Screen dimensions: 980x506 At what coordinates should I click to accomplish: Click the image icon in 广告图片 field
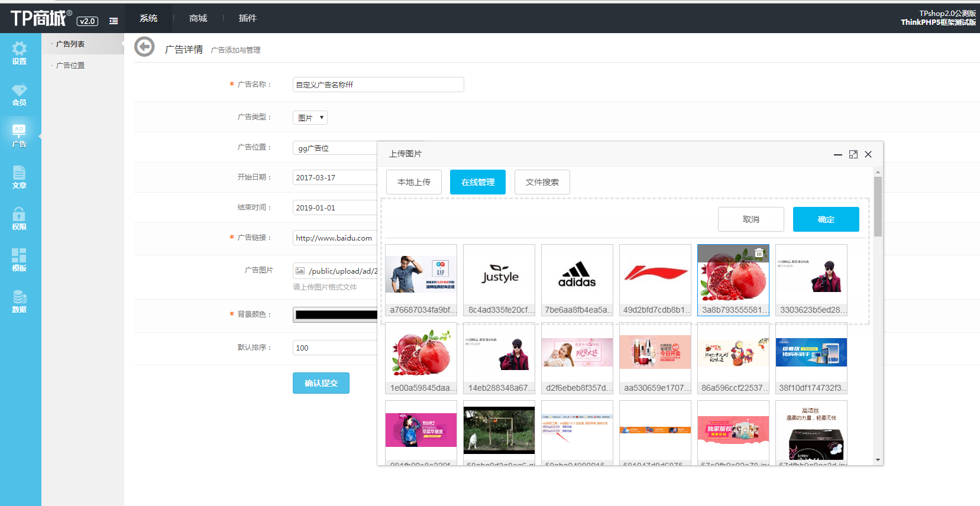pyautogui.click(x=300, y=271)
